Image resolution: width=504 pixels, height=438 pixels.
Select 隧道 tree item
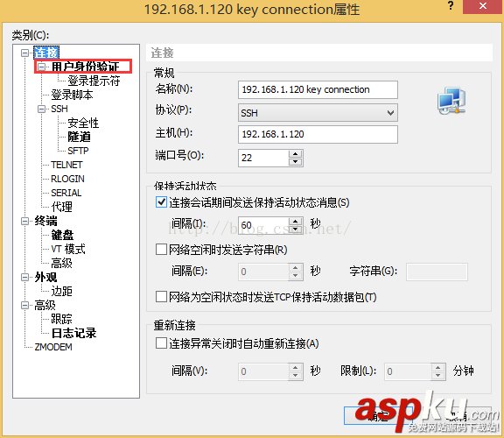tap(79, 137)
